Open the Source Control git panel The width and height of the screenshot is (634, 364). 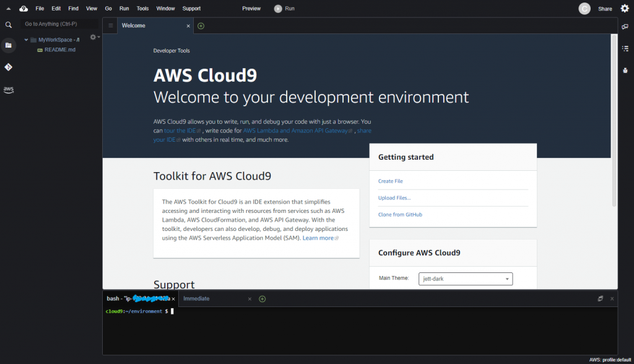coord(9,67)
